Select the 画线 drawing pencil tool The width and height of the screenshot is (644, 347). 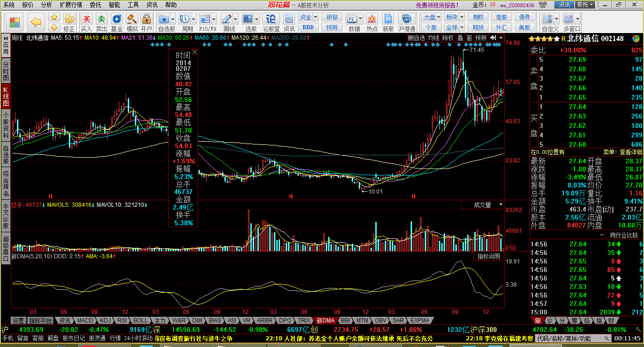click(x=227, y=19)
